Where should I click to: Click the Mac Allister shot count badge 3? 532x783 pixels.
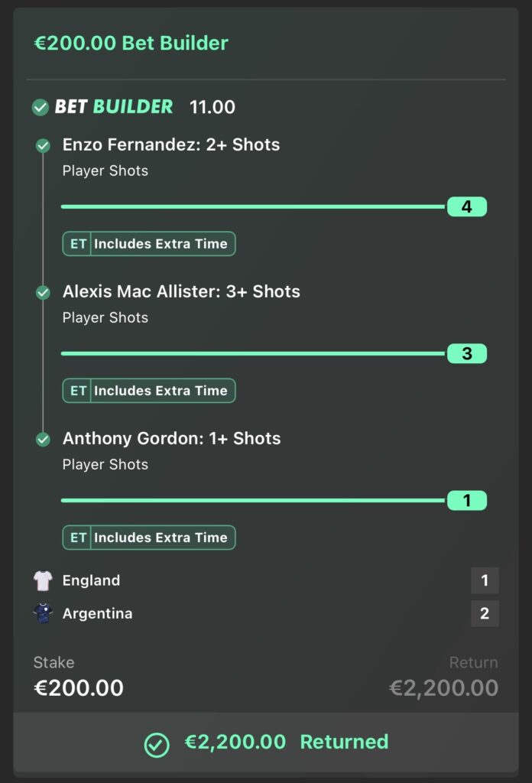(x=466, y=353)
